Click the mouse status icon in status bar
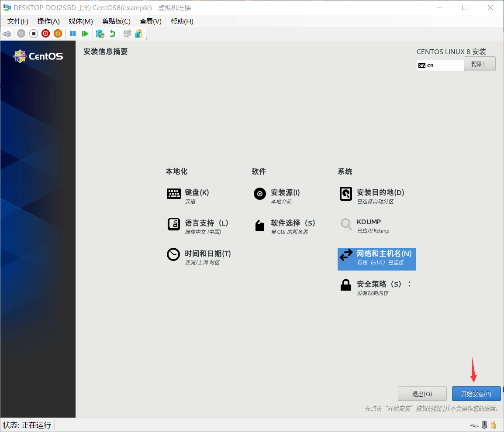Viewport: 504px width, 432px height. (484, 425)
